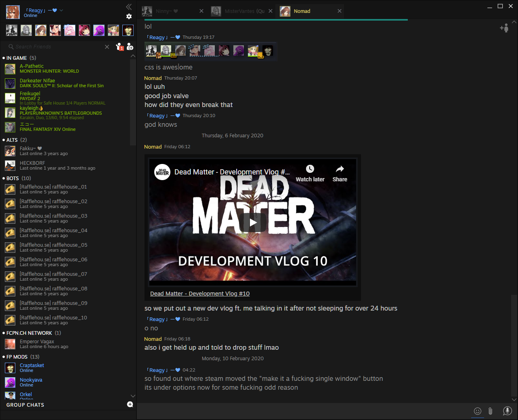The height and width of the screenshot is (420, 518).
Task: Share the Dead Matter video
Action: [340, 173]
